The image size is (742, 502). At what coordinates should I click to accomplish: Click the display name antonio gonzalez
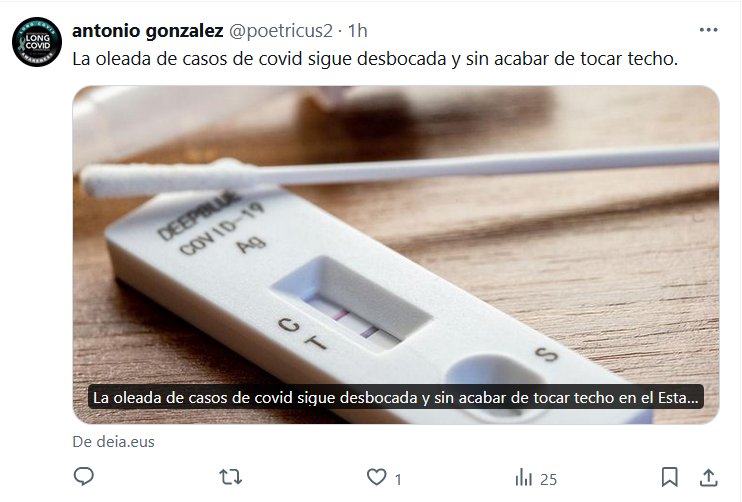148,31
